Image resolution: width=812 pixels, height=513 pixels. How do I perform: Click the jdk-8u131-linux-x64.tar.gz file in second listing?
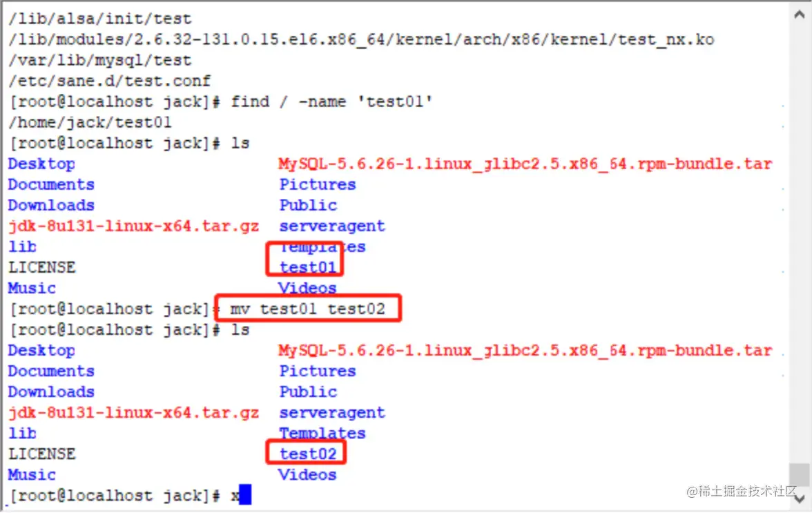134,413
